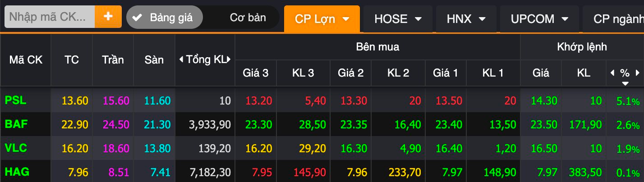Click the Khớp lệnh group header

pyautogui.click(x=582, y=47)
